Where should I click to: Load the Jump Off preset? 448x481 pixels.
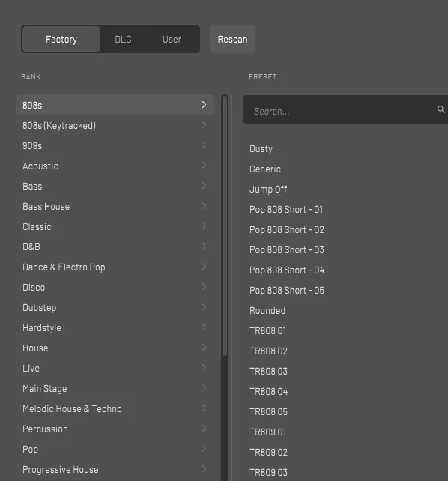pyautogui.click(x=268, y=190)
